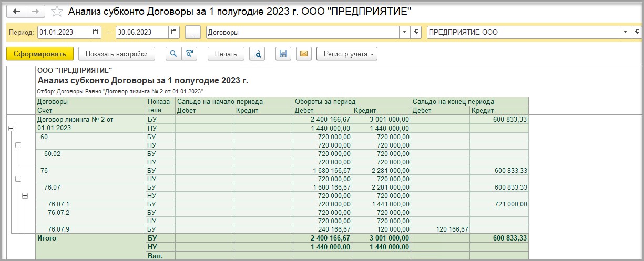Open print preview icon
This screenshot has height=261, width=644.
[x=257, y=54]
